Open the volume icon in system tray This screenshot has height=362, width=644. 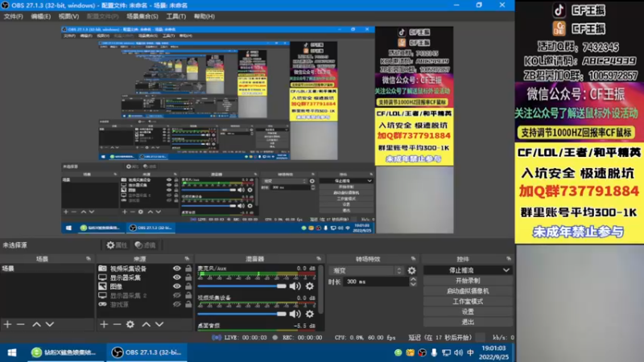point(458,352)
